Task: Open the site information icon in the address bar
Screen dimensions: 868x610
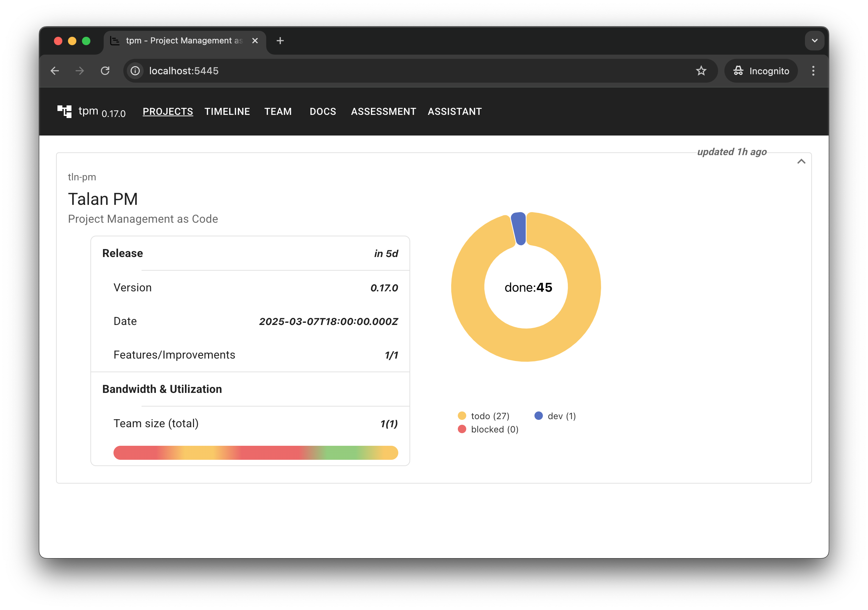Action: coord(135,71)
